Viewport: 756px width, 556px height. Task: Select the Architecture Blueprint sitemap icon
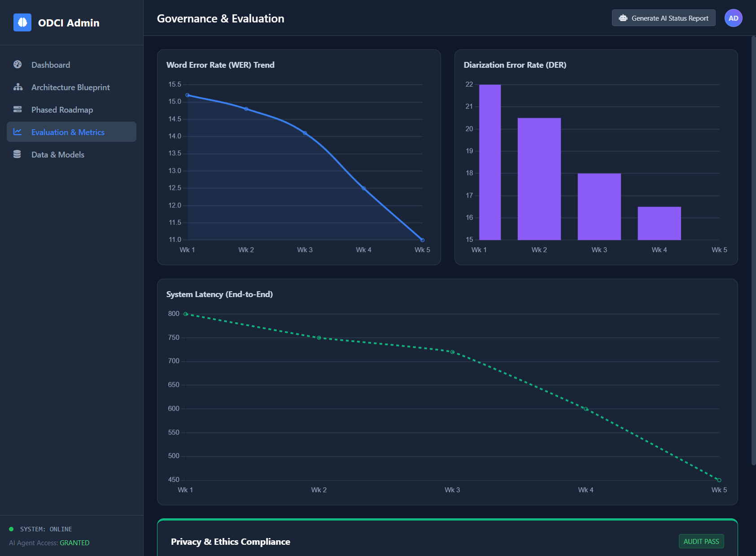(17, 87)
